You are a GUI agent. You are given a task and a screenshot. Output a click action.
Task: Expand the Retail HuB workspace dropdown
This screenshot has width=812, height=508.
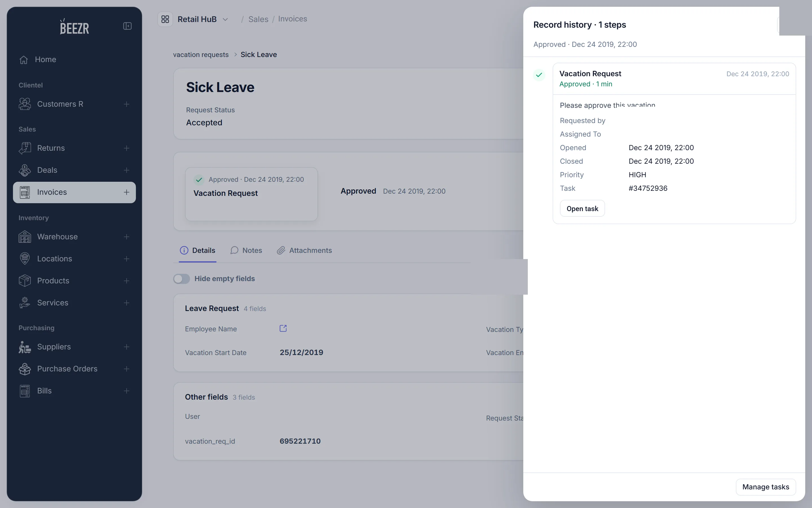226,19
